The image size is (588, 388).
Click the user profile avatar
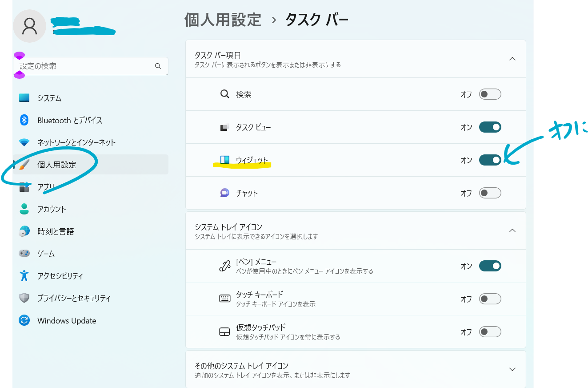[x=29, y=26]
